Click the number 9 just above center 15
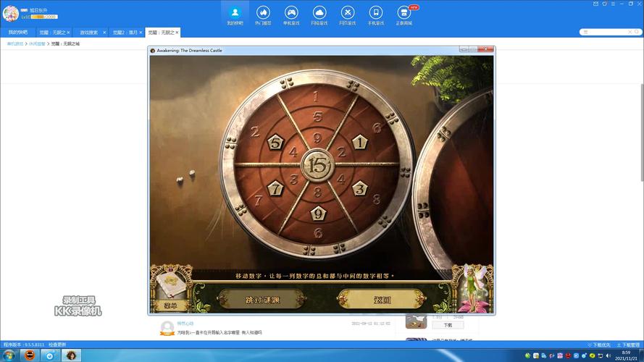 click(x=317, y=138)
